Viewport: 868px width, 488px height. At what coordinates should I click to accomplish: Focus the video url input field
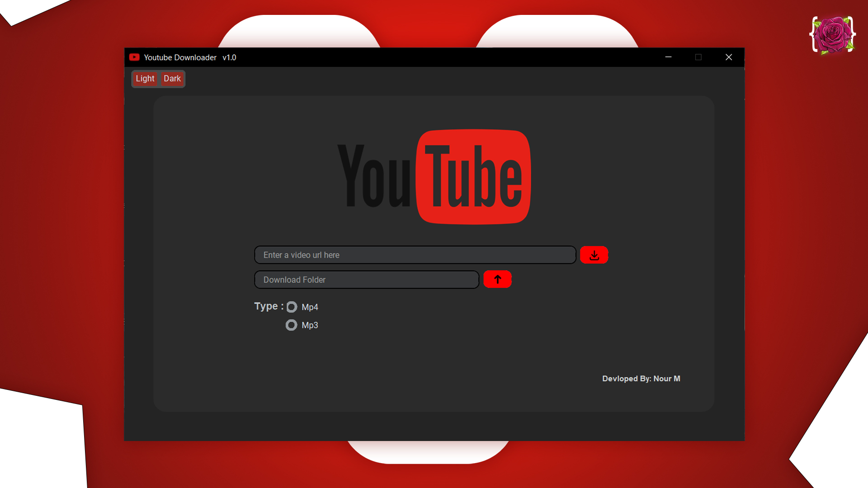pos(415,255)
